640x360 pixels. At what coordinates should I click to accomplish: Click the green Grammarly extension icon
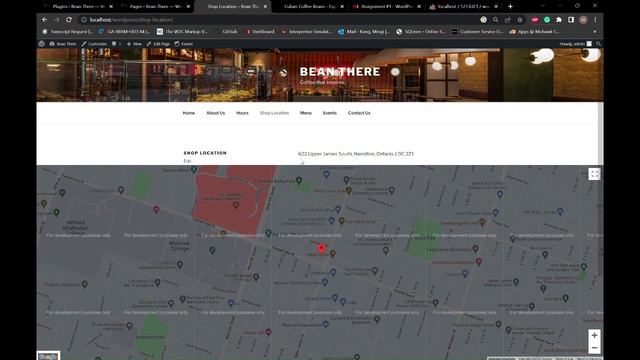[x=547, y=20]
